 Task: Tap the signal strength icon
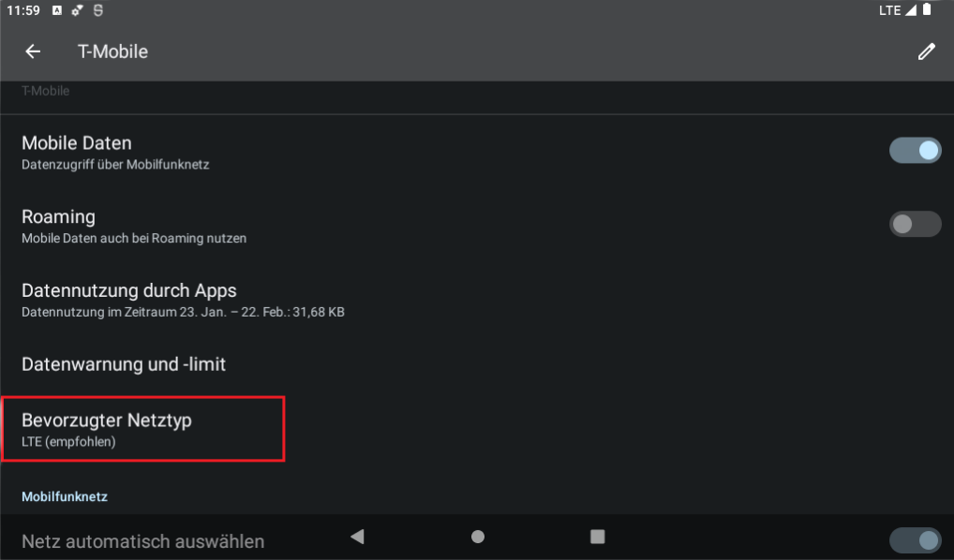coord(909,10)
